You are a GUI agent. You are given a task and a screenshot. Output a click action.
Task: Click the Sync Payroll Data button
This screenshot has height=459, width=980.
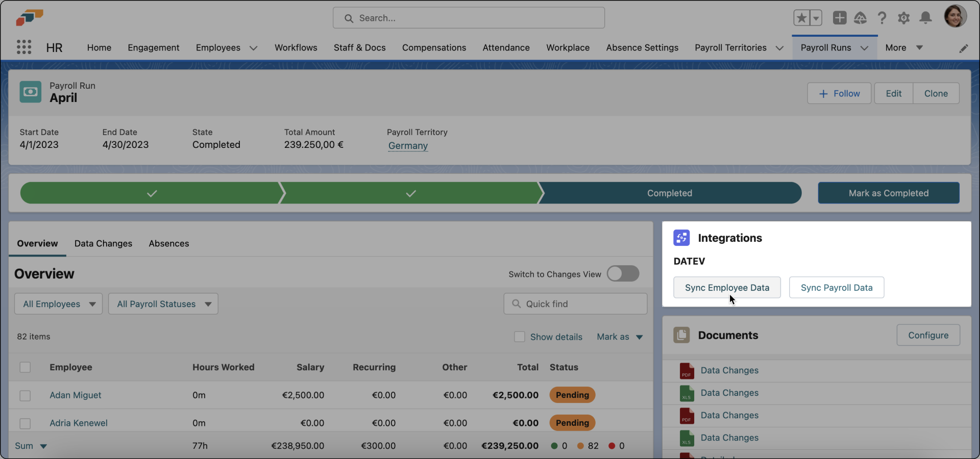click(837, 287)
